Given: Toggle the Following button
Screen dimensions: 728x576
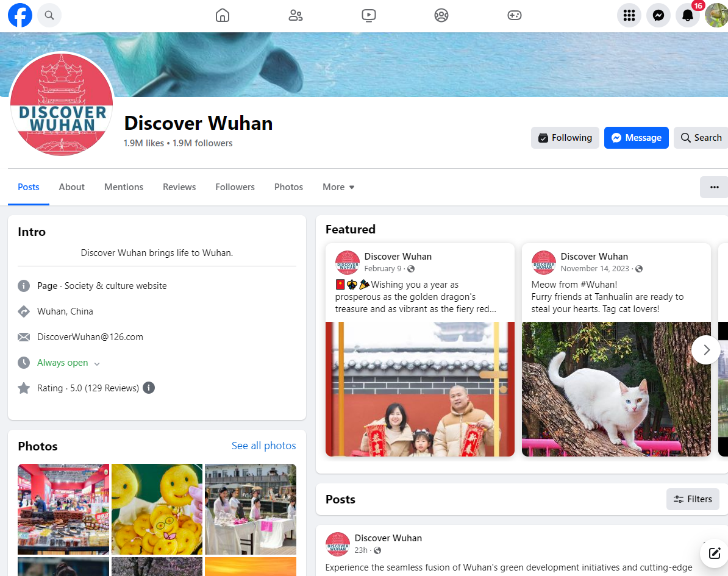Looking at the screenshot, I should (565, 138).
